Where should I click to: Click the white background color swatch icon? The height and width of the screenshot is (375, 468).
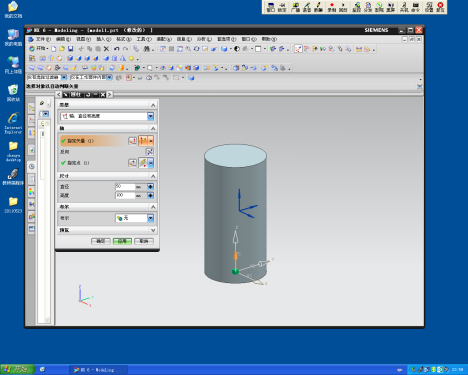point(258,49)
